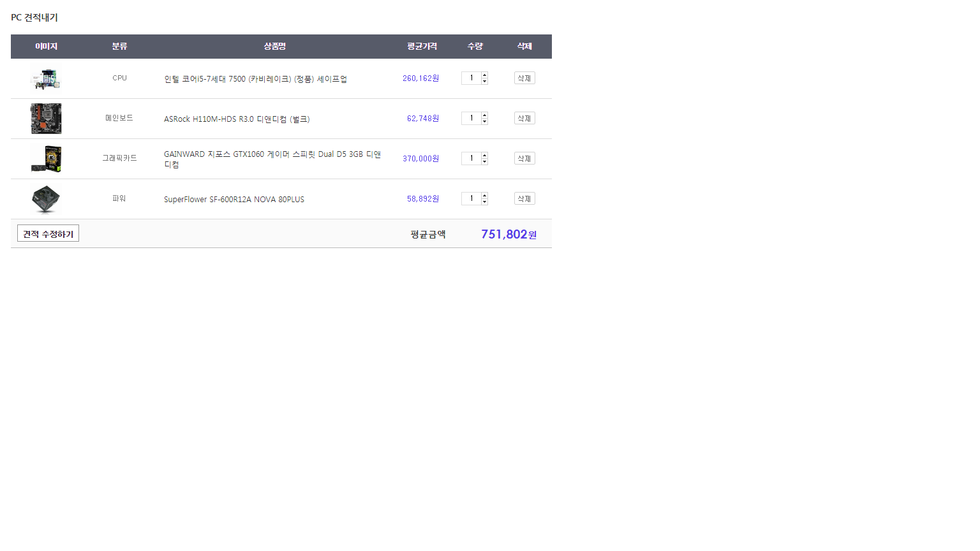Focus the quantity field in the 메인보드 row

[471, 118]
